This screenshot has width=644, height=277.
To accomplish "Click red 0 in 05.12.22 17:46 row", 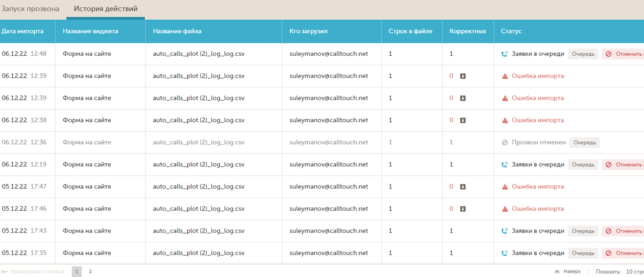I will point(451,209).
